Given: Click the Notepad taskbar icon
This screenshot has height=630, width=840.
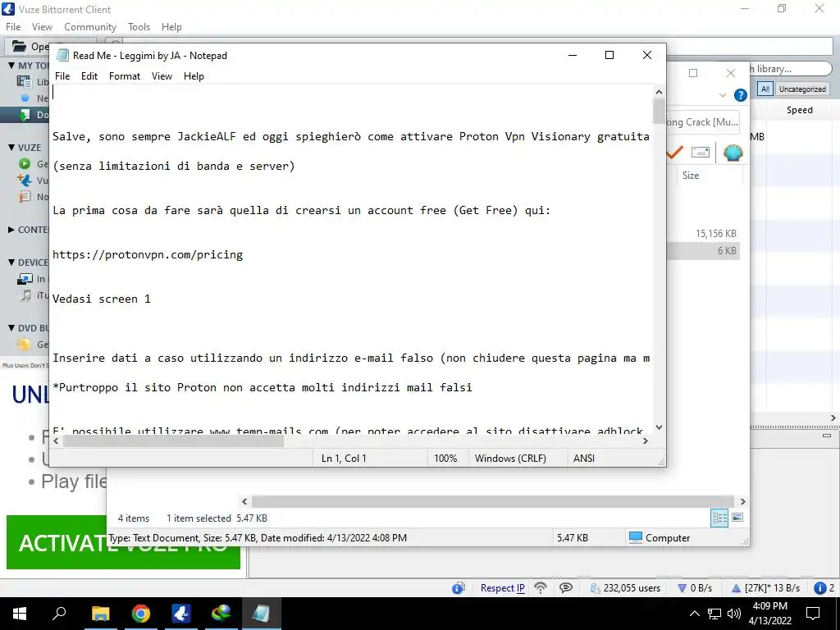Looking at the screenshot, I should 261,614.
